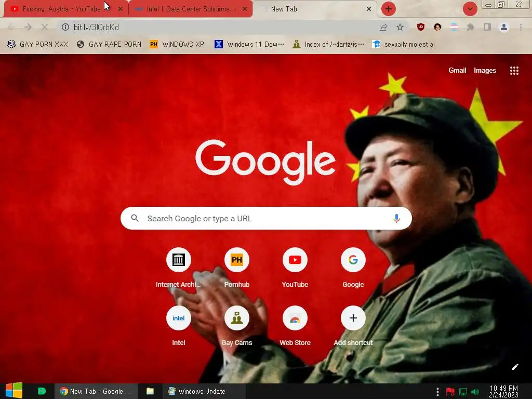Close the New Tab tab
This screenshot has height=399, width=532.
(369, 9)
